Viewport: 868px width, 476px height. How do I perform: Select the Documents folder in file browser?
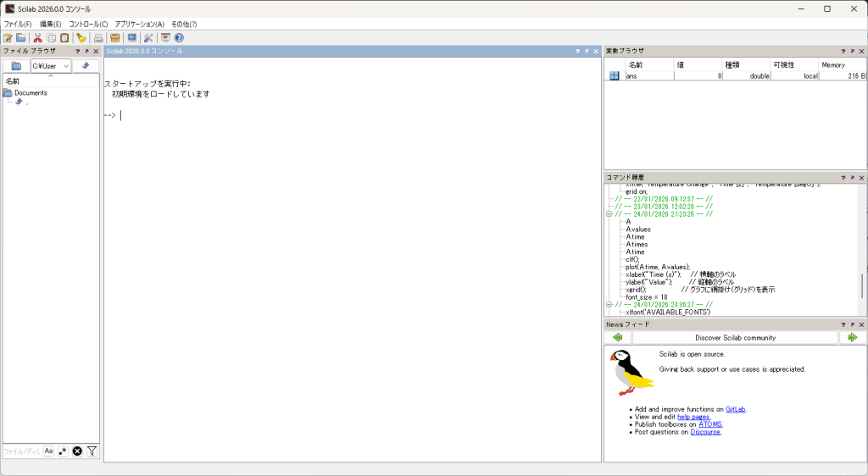[30, 93]
